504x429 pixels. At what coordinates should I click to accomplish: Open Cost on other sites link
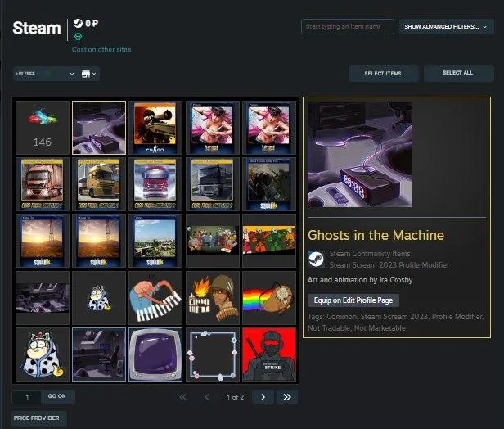[x=101, y=49]
